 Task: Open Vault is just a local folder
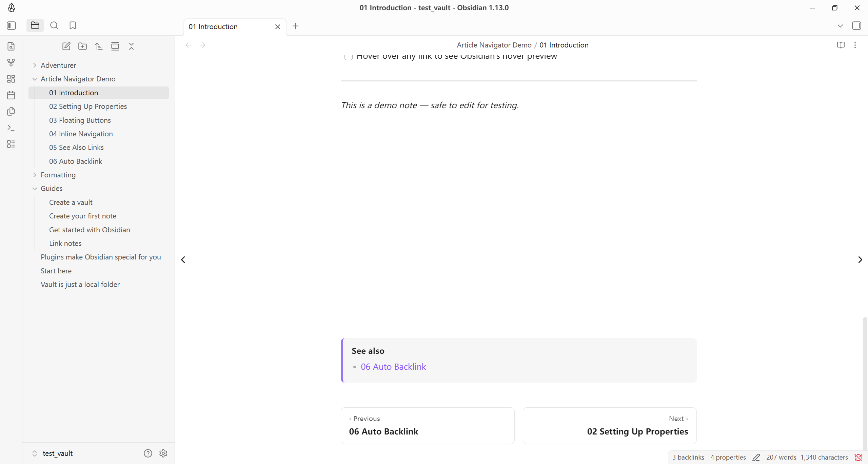(99, 284)
